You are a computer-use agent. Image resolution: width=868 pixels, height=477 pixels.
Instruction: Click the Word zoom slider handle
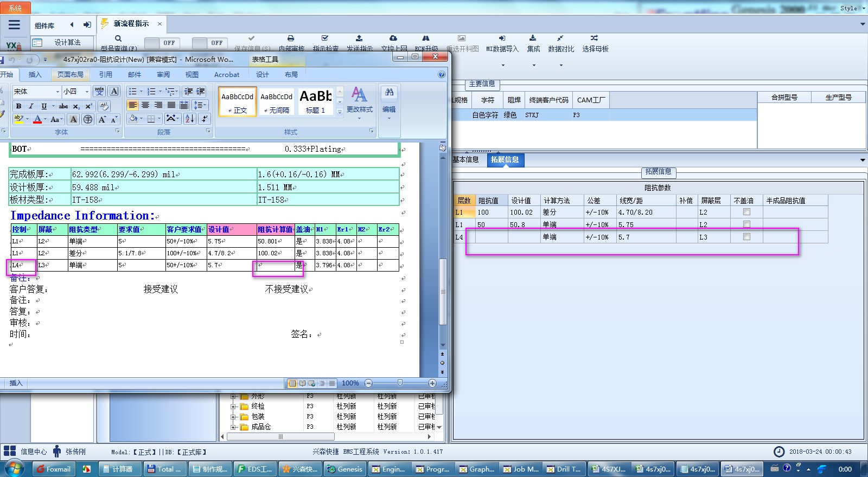coord(400,383)
